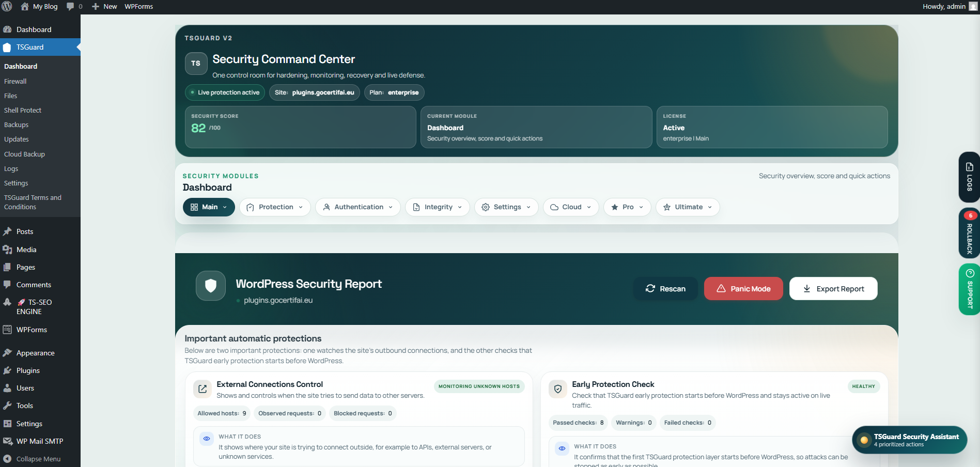This screenshot has width=980, height=467.
Task: Click the 'Failed checks: 0' chip
Action: pos(688,423)
